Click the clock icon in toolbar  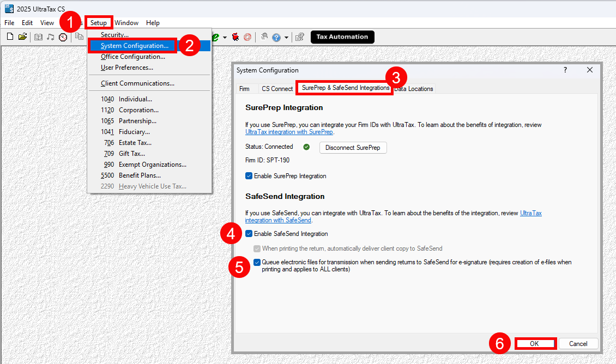point(63,37)
